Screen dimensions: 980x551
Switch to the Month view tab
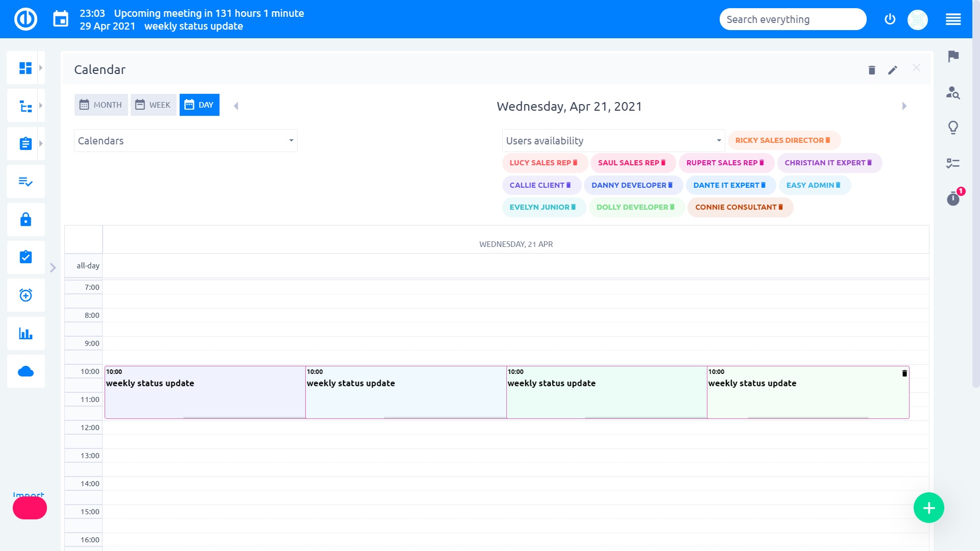tap(101, 105)
